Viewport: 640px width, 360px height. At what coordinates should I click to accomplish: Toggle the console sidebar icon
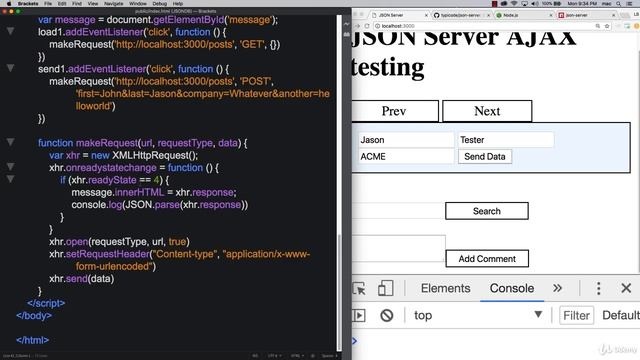click(x=359, y=316)
